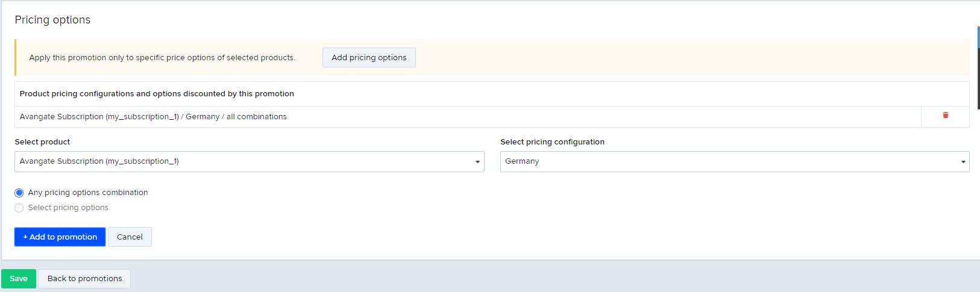Click the 'Select pricing configuration' field label

(552, 142)
